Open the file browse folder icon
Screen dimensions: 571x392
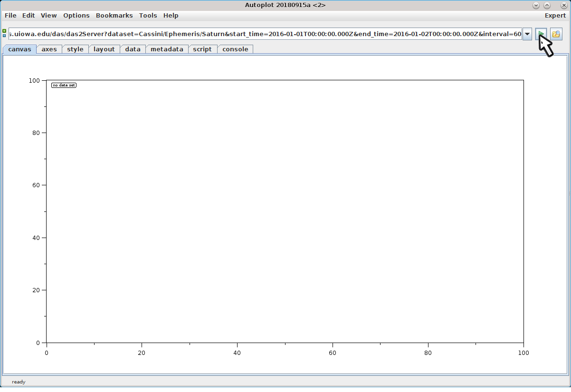(x=556, y=34)
